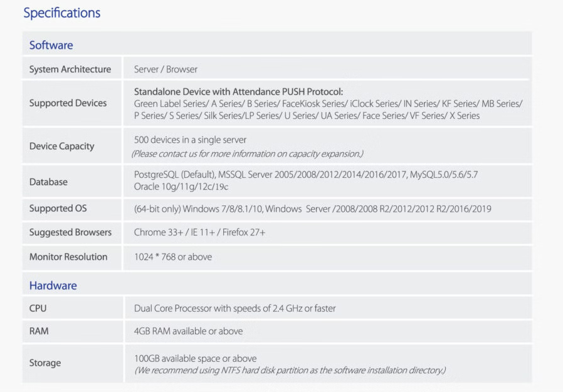Click the Database row label
Viewport: 563px width, 392px height.
click(48, 182)
